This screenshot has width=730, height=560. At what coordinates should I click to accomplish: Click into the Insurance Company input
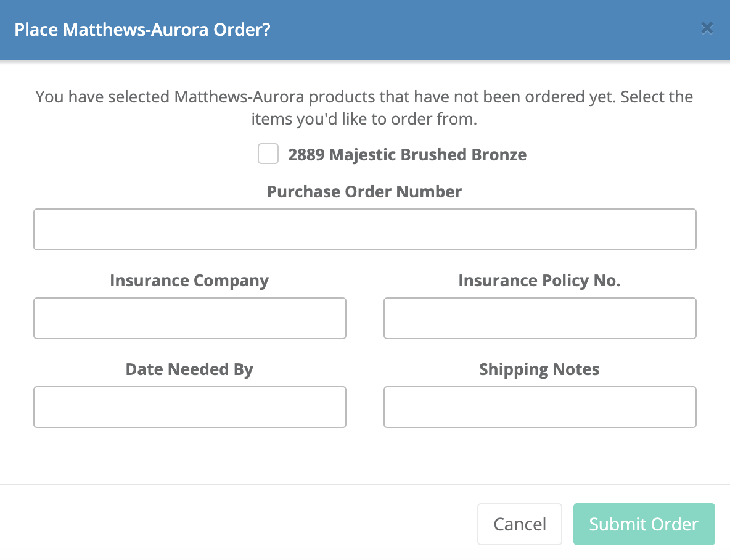point(189,318)
